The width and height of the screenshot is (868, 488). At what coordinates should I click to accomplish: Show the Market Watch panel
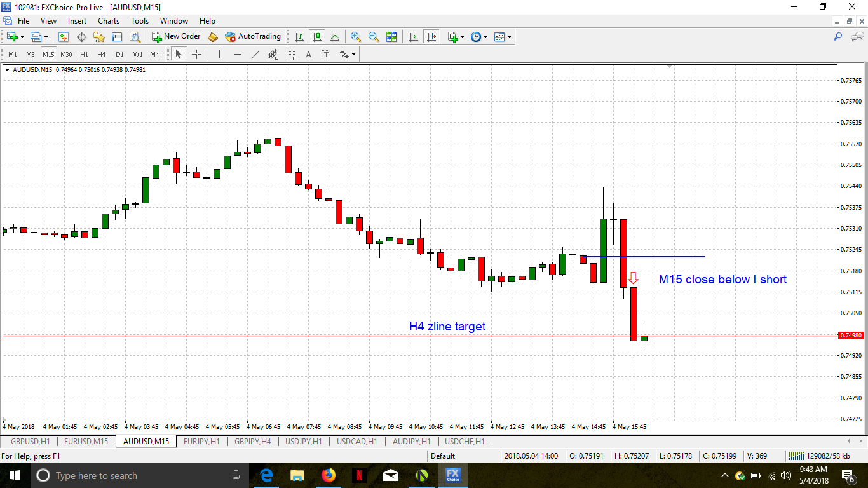tap(64, 37)
